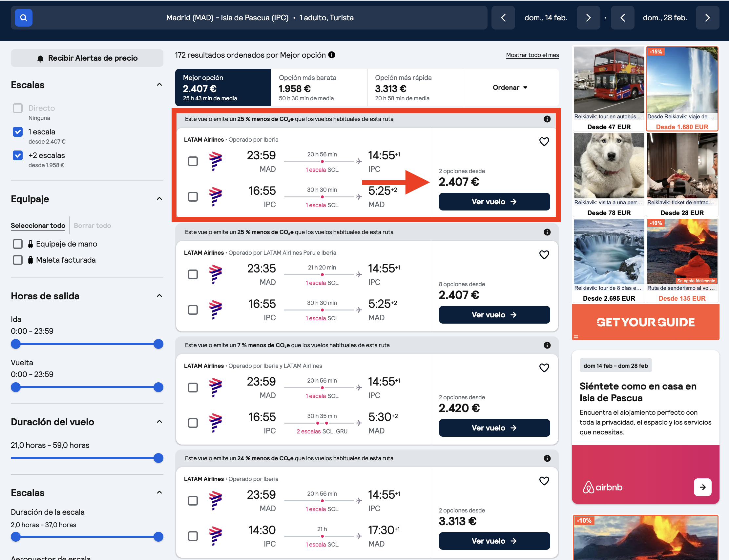
Task: Favorite the 8 opciones 2.407 € flight
Action: (x=544, y=255)
